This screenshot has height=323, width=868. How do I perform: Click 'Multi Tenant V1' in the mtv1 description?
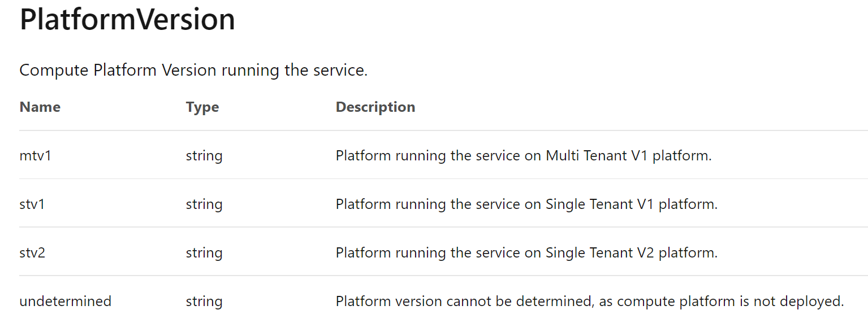point(597,156)
